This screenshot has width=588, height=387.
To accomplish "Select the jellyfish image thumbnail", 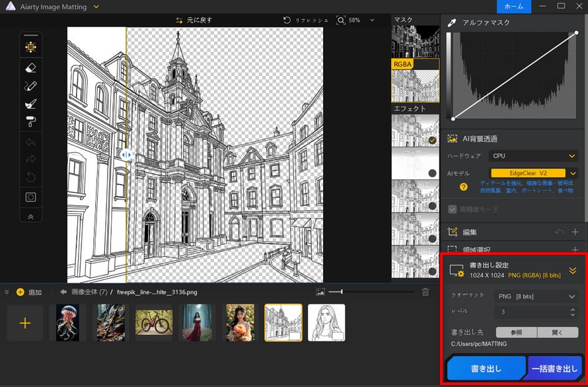I will point(67,322).
